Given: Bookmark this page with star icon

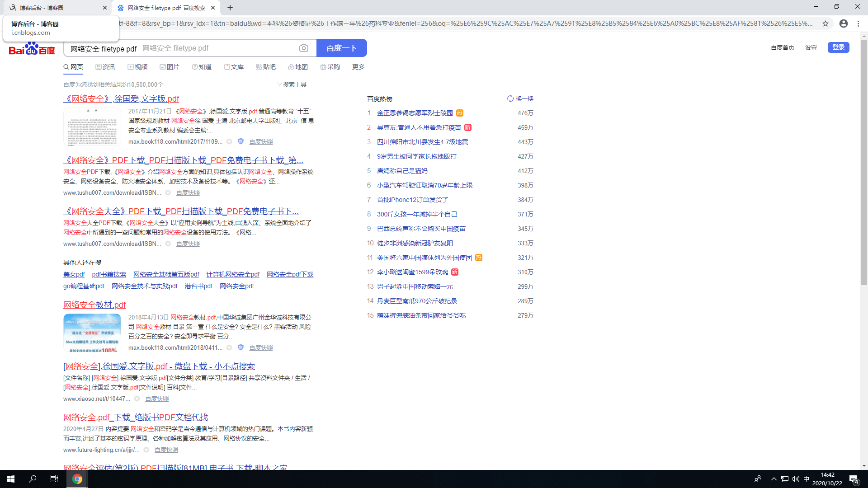Looking at the screenshot, I should point(826,23).
